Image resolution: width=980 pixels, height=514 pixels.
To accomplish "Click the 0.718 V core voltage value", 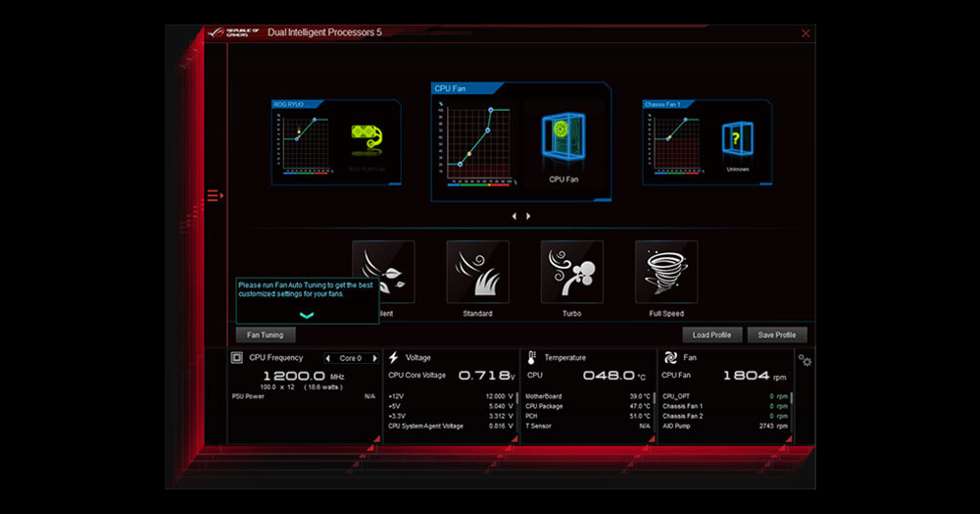I will tap(487, 375).
